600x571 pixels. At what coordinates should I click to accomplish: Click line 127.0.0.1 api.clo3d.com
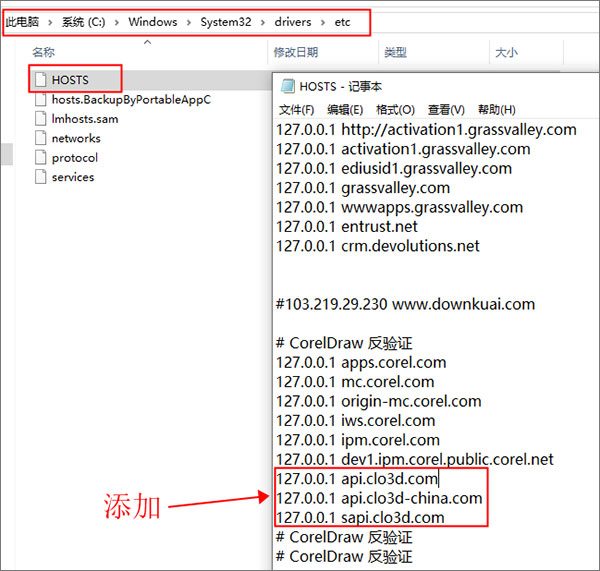click(x=357, y=479)
